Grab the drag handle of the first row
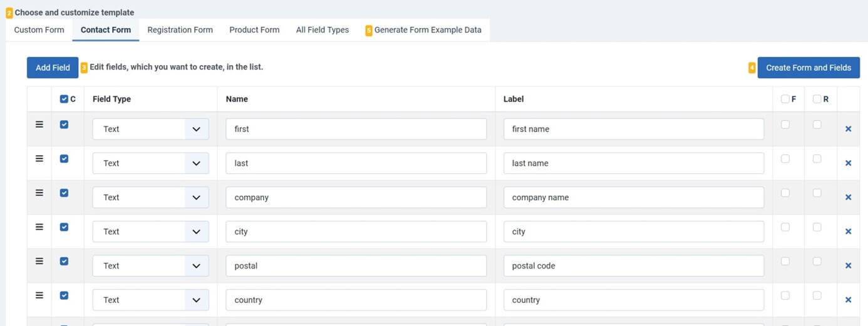Screen dimensions: 868x326 (39, 125)
